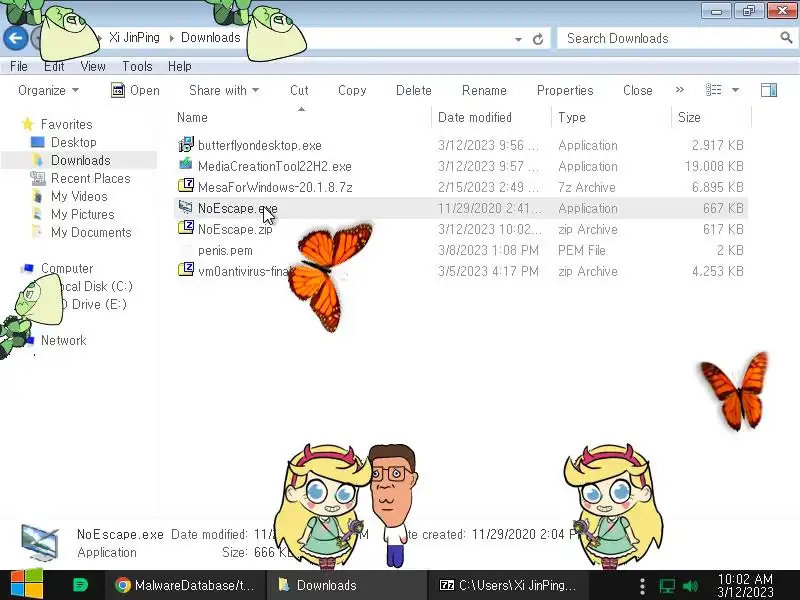Sort by the Name column header
Image resolution: width=800 pixels, height=600 pixels.
click(192, 117)
